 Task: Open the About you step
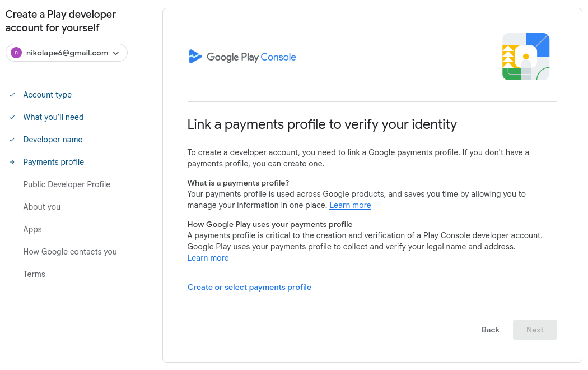click(x=42, y=207)
